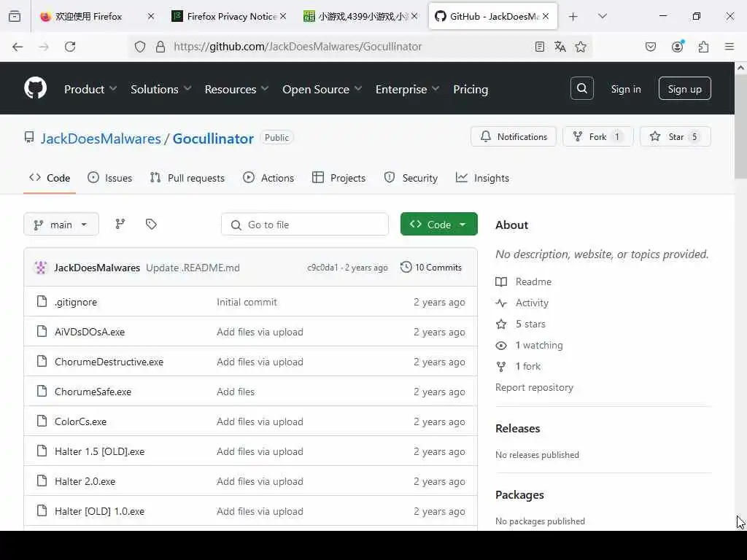Viewport: 747px width, 560px height.
Task: Expand the Product menu
Action: [90, 89]
